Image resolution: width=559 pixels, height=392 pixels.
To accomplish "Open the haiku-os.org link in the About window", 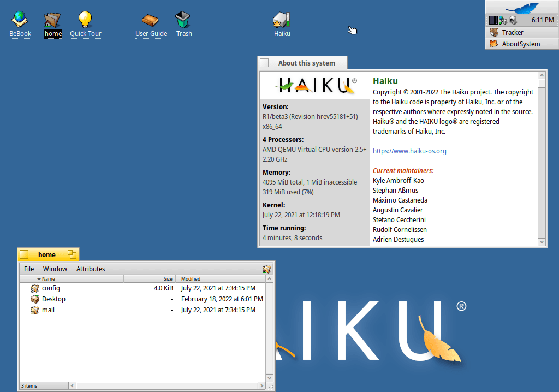I will point(409,151).
